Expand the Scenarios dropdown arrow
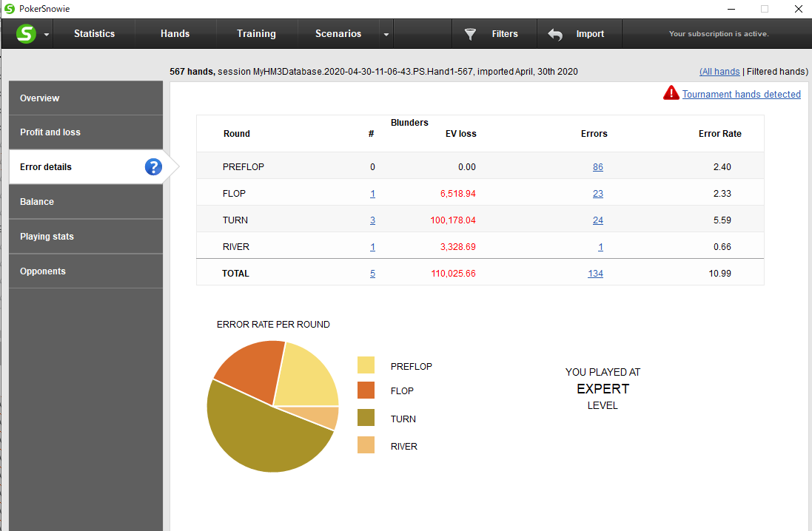The width and height of the screenshot is (812, 531). (386, 35)
